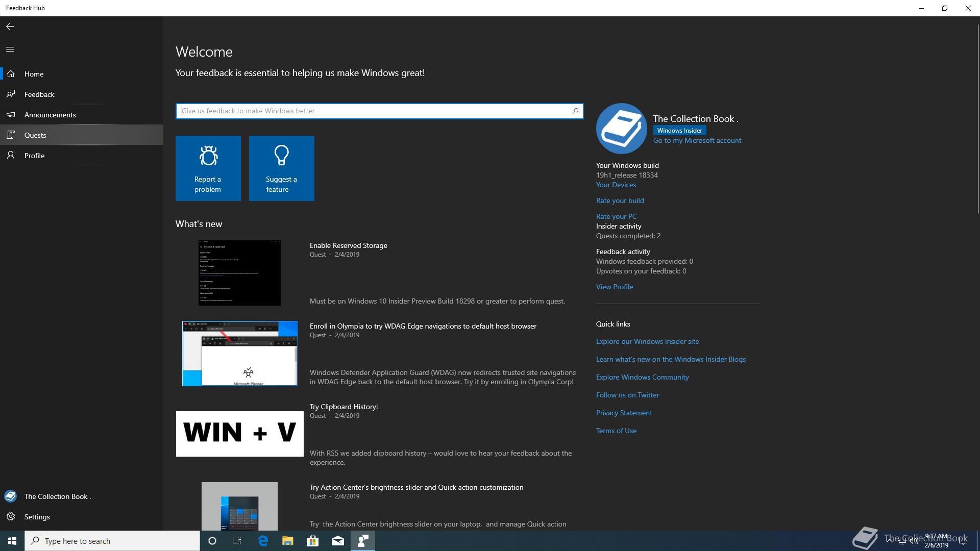The image size is (980, 551).
Task: Open the Windows Start menu
Action: (x=12, y=541)
